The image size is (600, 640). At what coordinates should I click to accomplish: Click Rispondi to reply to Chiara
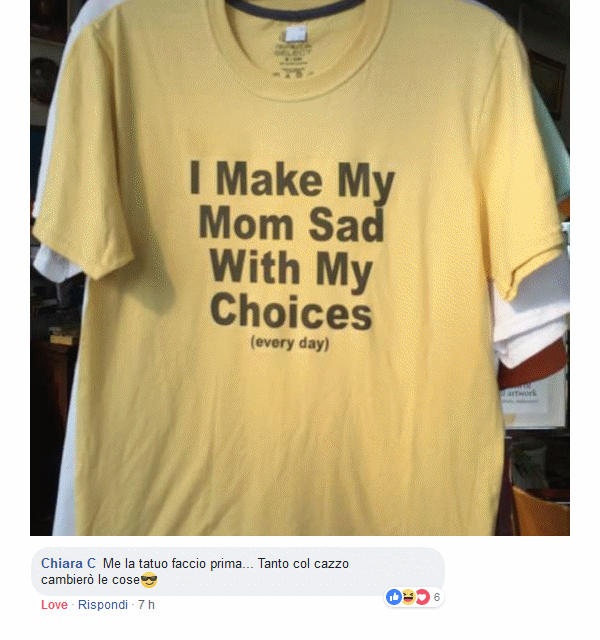point(103,604)
